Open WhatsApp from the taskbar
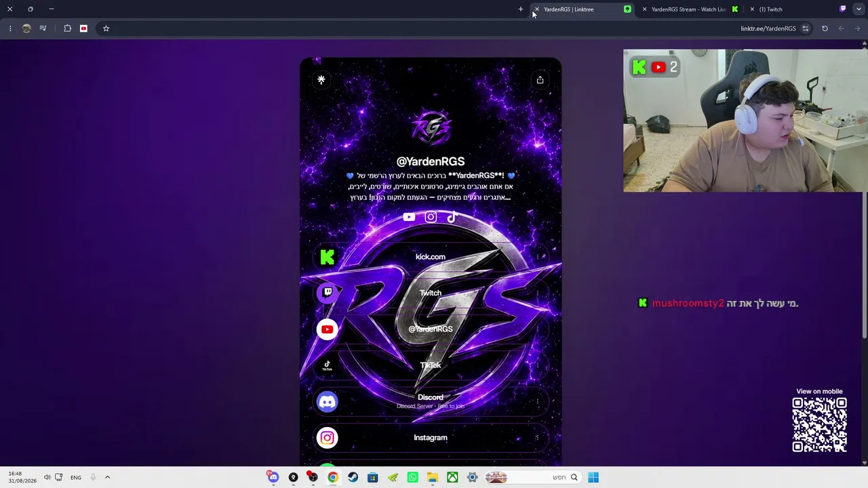Image resolution: width=868 pixels, height=488 pixels. [412, 477]
